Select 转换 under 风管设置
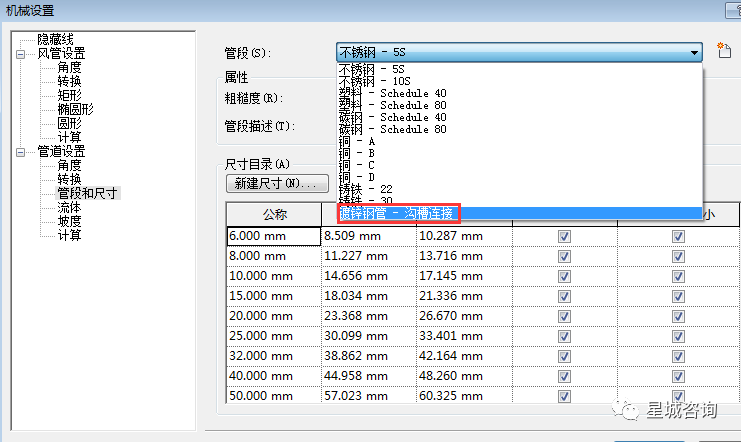741x442 pixels. pos(69,81)
